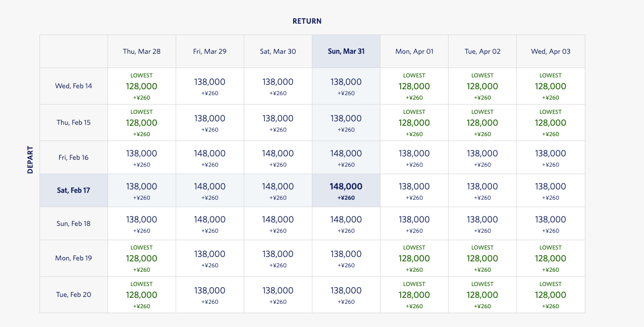Choose the Fri, Feb 16 / Wed, Apr 03 fare
The image size is (644, 327).
[550, 157]
